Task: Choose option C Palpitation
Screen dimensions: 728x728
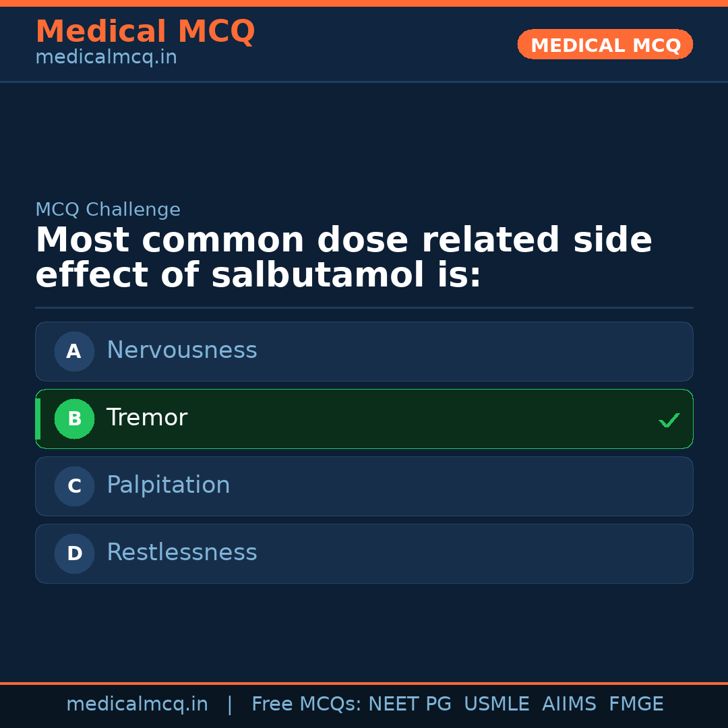Action: 364,486
